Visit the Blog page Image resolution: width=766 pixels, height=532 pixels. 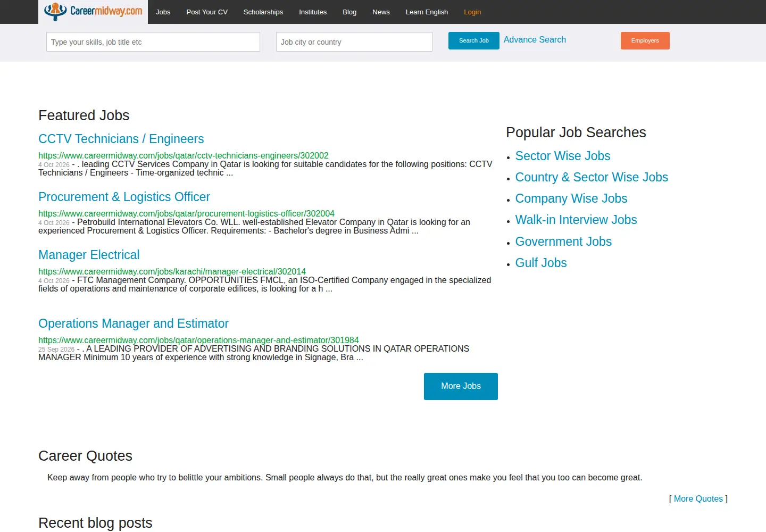point(349,12)
